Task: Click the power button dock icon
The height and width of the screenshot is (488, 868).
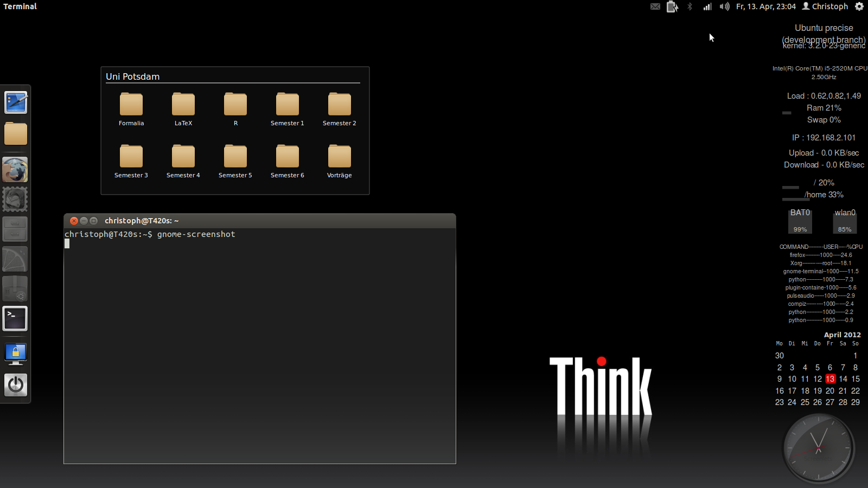Action: (15, 385)
